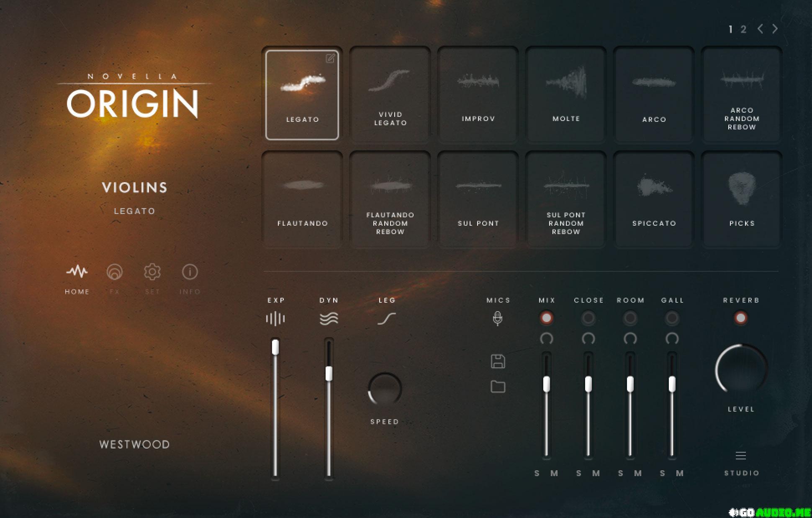Mute the GALL mic channel
Screen dimensions: 812x518
tap(680, 473)
